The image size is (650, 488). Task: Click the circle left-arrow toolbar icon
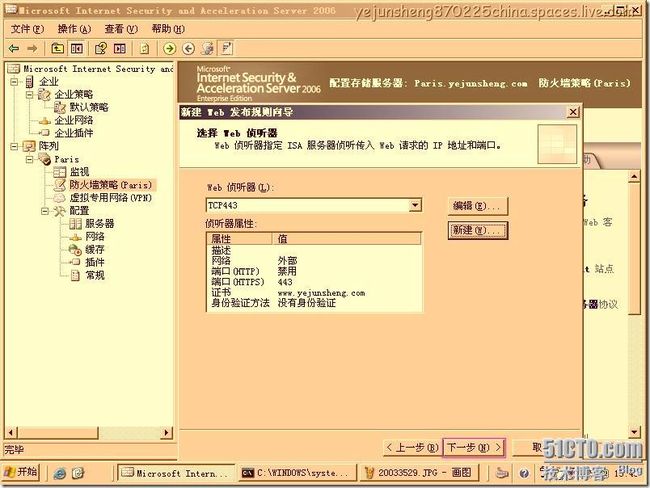coord(189,49)
